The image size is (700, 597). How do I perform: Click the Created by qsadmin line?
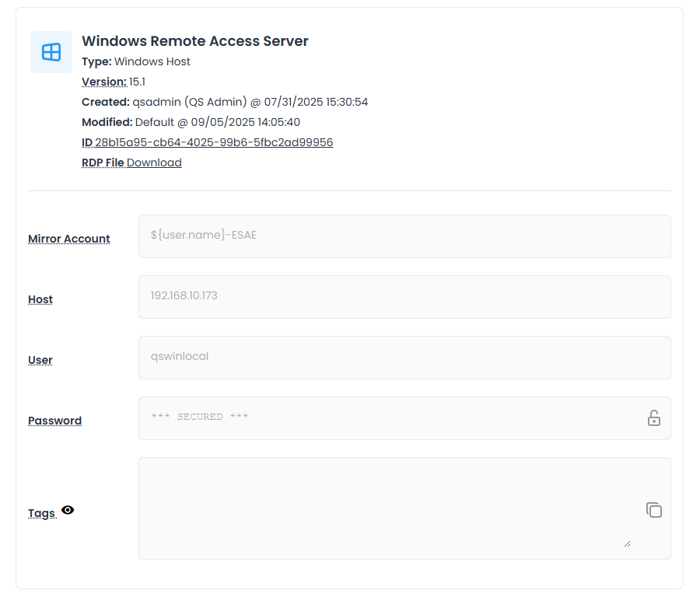225,102
